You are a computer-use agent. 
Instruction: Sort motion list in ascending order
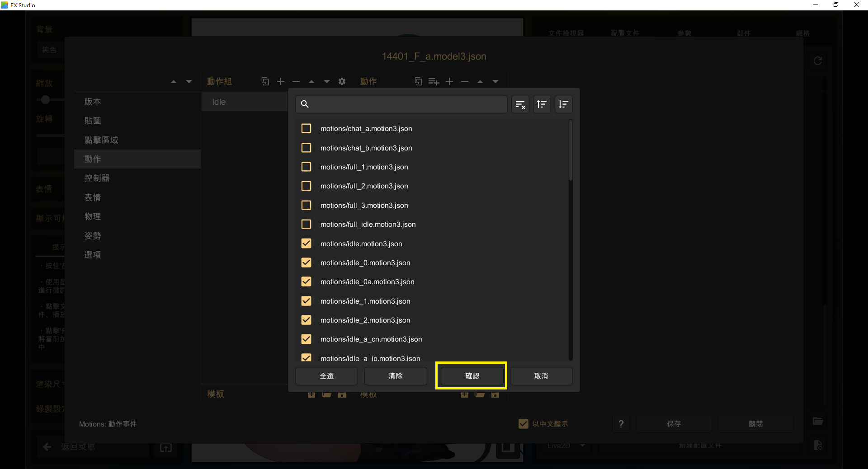(x=542, y=104)
